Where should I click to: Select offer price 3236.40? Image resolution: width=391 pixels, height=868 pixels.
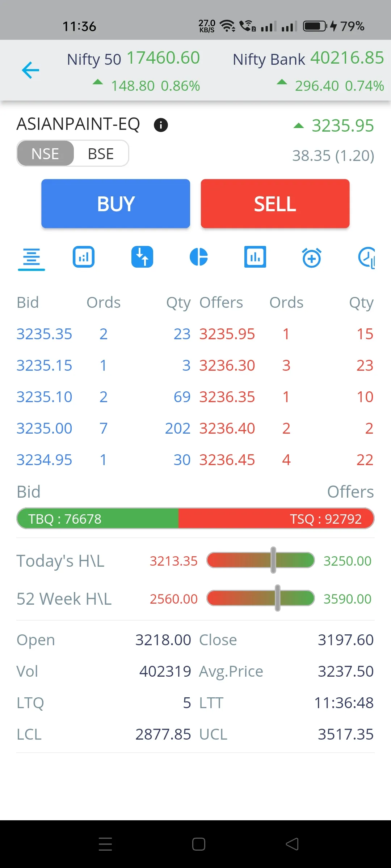227,428
